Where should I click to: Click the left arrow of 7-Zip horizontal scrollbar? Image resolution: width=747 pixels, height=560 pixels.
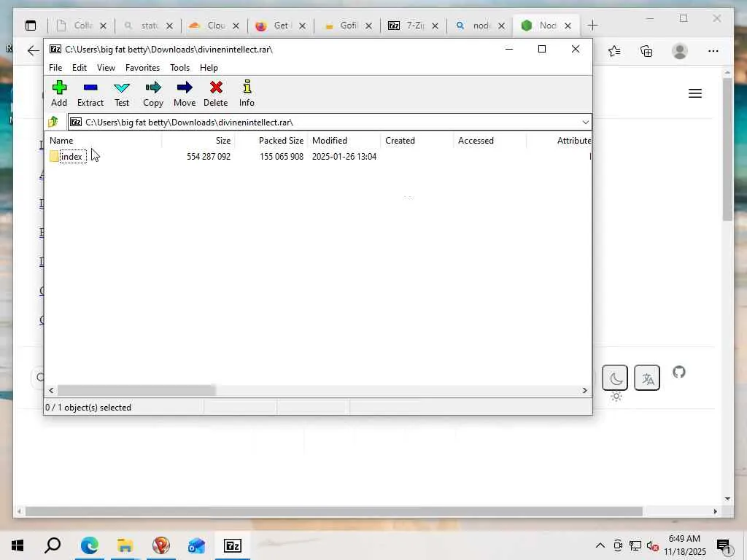52,391
